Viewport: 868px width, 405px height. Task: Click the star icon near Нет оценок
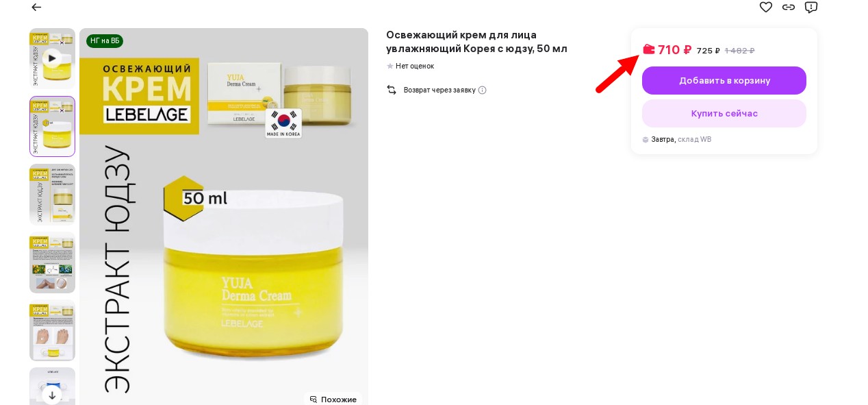click(390, 66)
